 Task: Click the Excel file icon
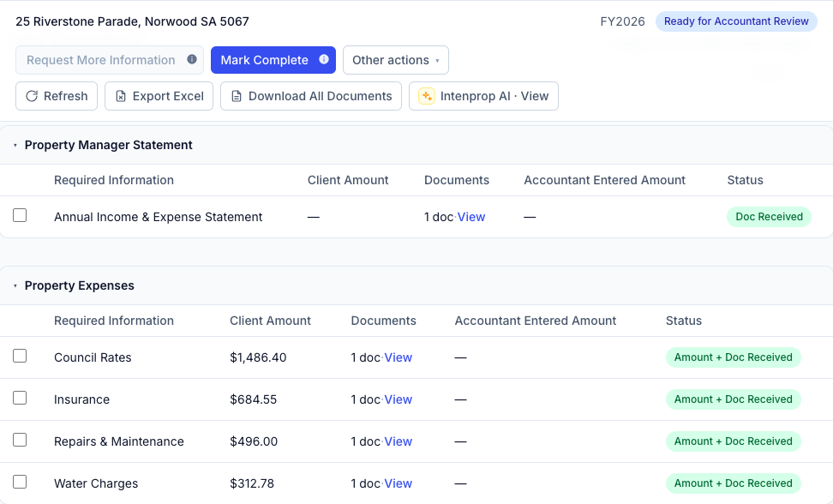pyautogui.click(x=121, y=96)
